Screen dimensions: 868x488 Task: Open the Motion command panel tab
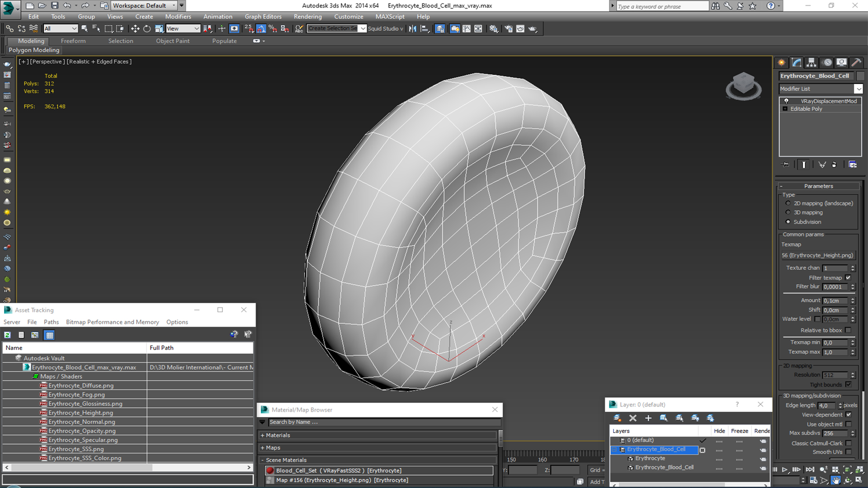pyautogui.click(x=827, y=62)
